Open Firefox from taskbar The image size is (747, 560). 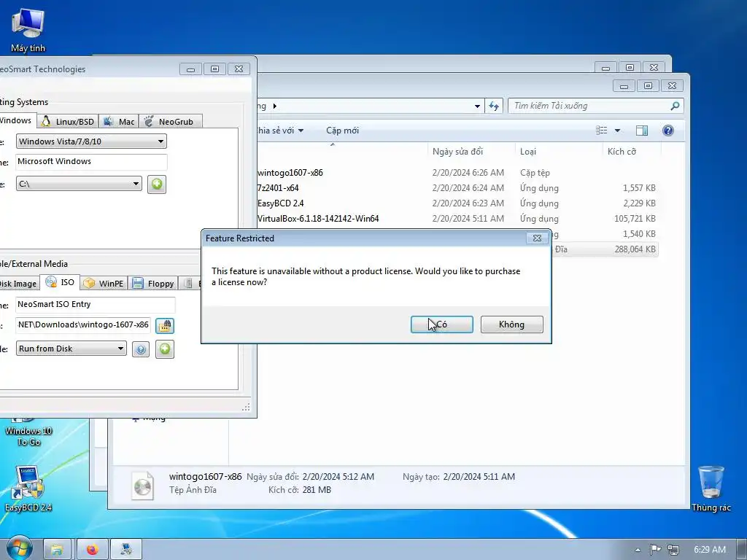tap(93, 550)
